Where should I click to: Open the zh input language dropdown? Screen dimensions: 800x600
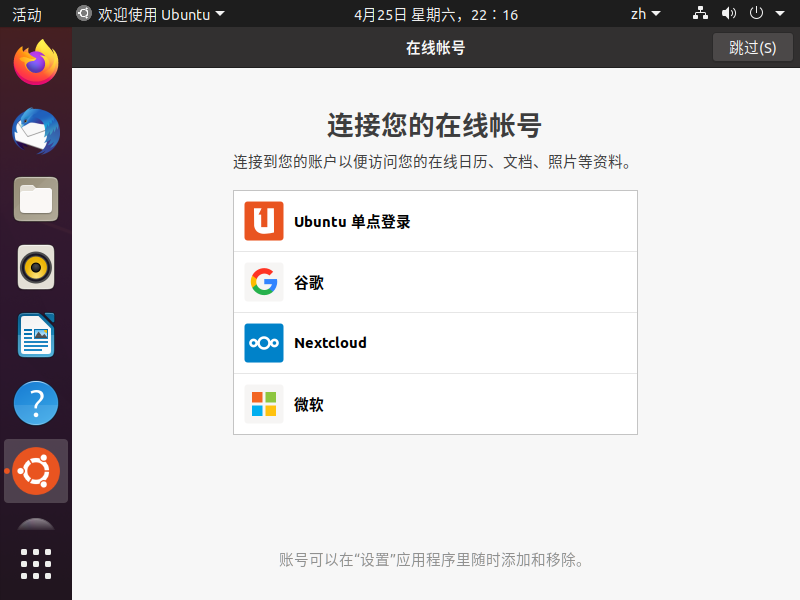[645, 14]
